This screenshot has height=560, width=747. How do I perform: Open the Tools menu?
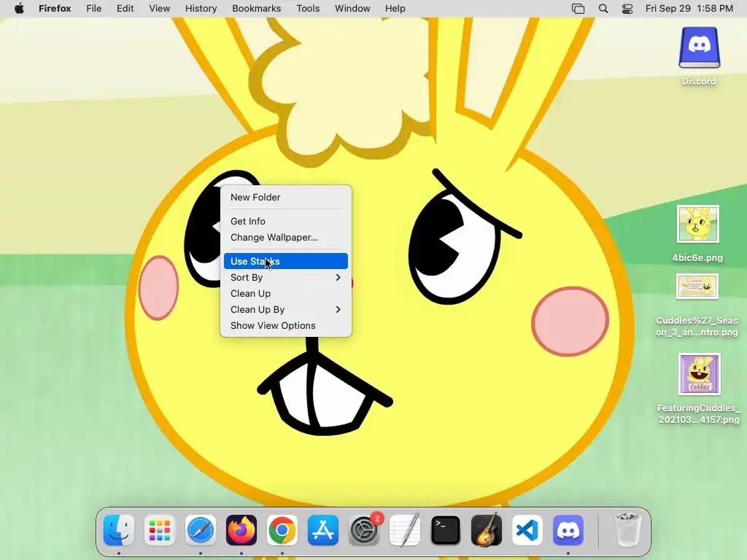pos(308,9)
